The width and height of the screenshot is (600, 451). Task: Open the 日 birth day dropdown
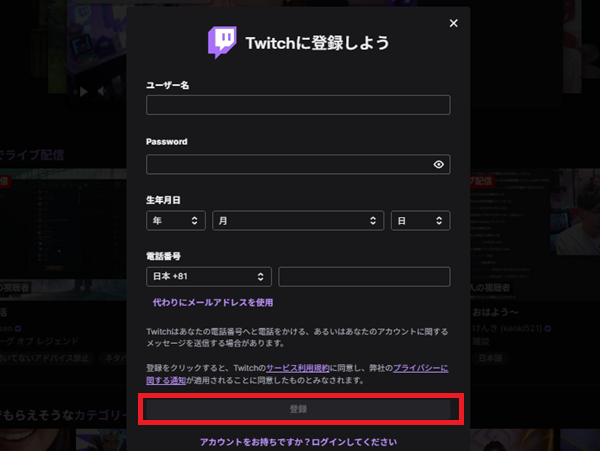click(x=421, y=221)
